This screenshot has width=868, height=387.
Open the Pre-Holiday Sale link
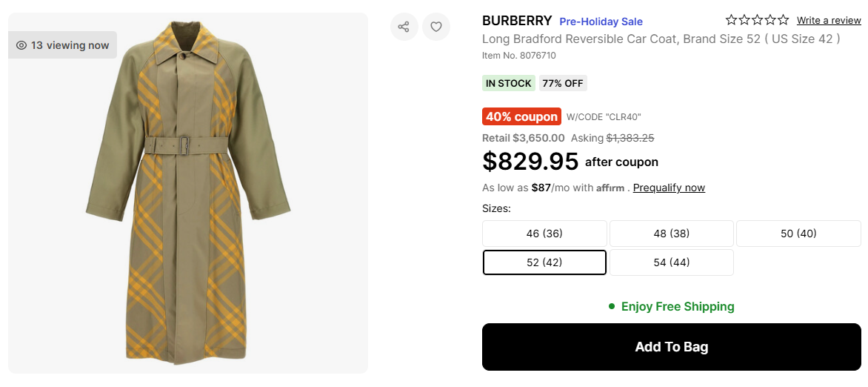(x=601, y=21)
